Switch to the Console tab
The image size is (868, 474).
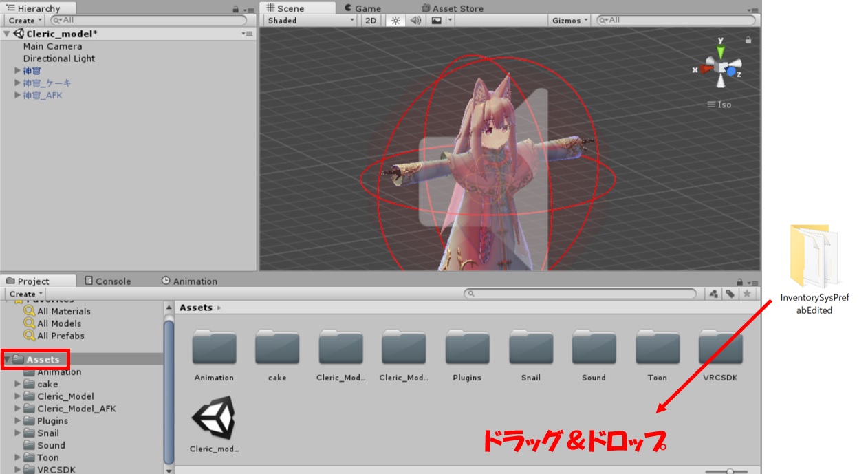[108, 281]
